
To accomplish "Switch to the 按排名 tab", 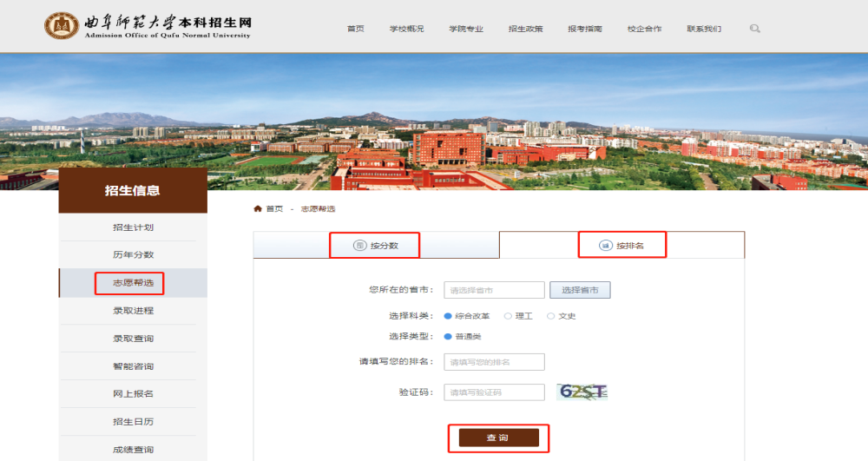I will click(622, 246).
